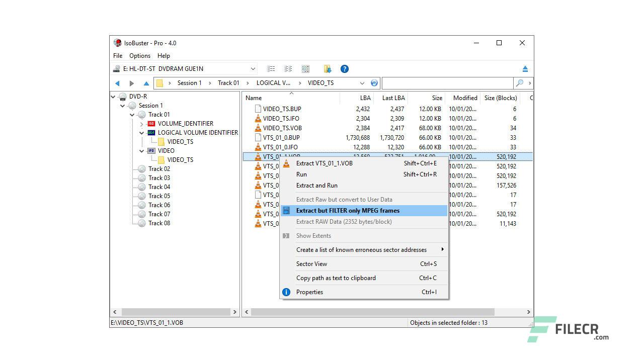
Task: Click the extract-to-folder toolbar icon
Action: point(328,69)
